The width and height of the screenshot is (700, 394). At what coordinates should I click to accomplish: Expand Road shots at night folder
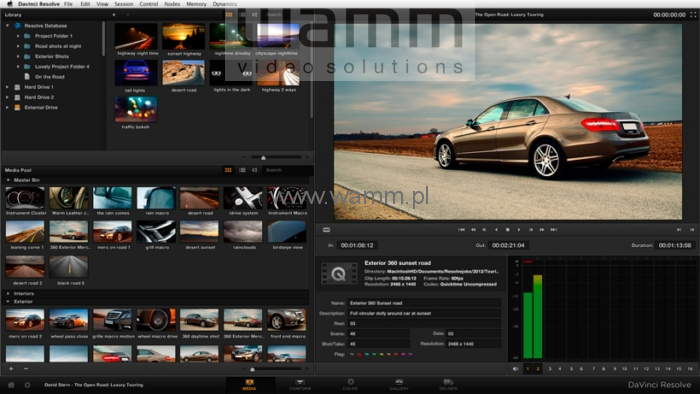[18, 46]
